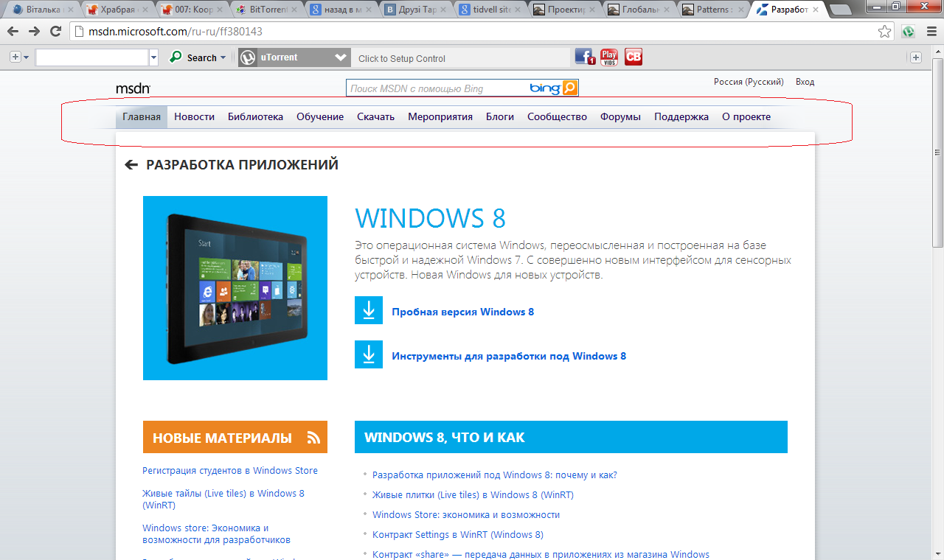Click the browser forward arrow
944x560 pixels.
[x=34, y=32]
